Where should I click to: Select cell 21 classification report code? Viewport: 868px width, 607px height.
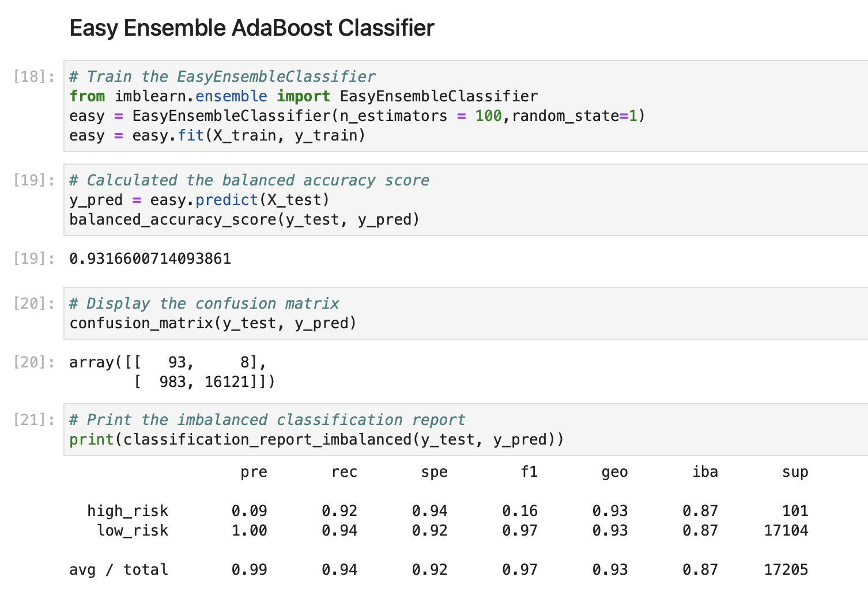[466, 430]
